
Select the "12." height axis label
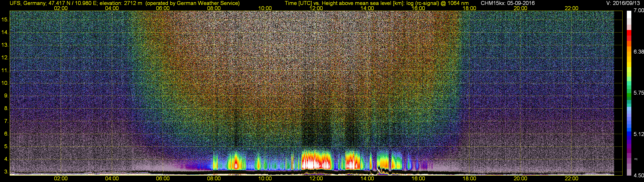5,58
